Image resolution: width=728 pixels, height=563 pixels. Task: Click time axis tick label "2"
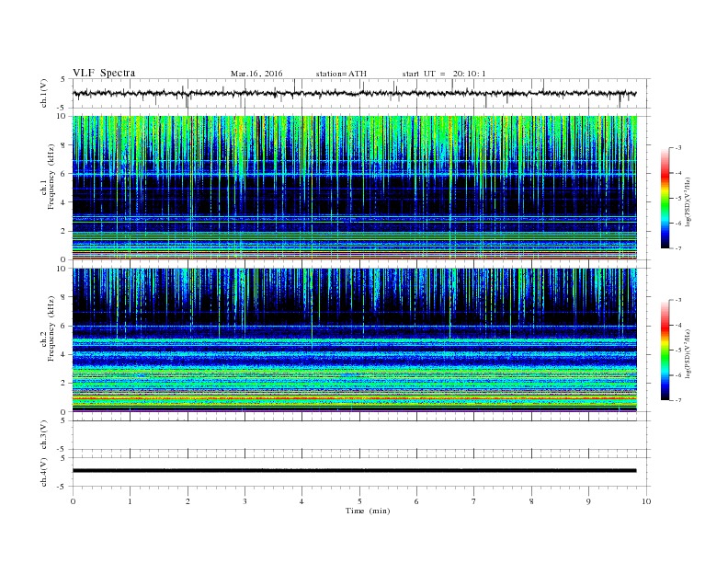point(188,501)
